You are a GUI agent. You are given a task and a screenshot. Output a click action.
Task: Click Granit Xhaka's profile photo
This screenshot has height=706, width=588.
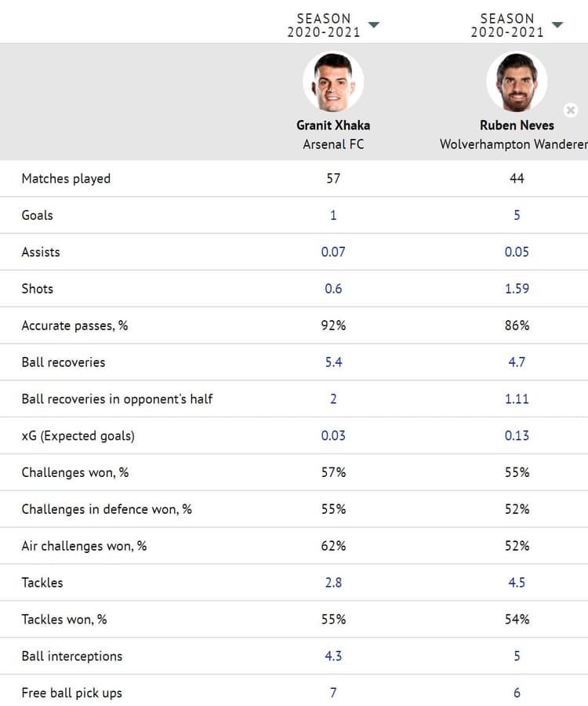coord(333,79)
